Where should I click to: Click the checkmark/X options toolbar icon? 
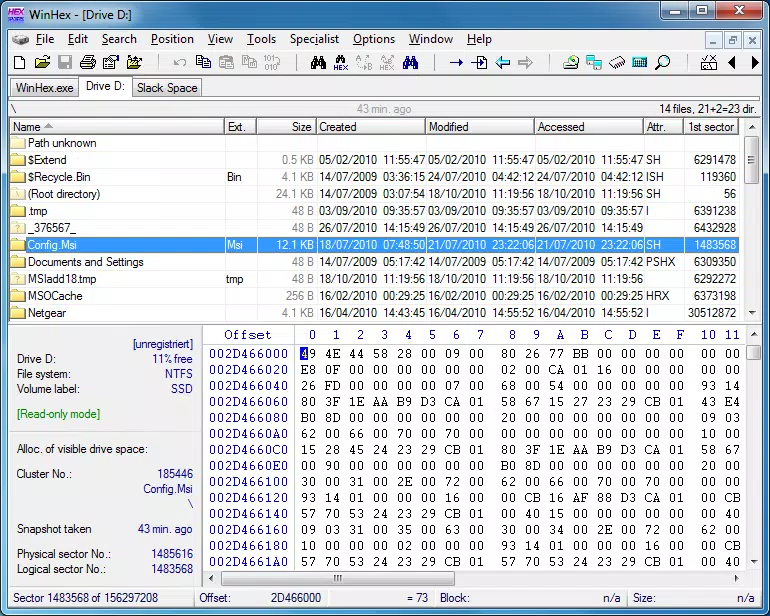tap(709, 62)
